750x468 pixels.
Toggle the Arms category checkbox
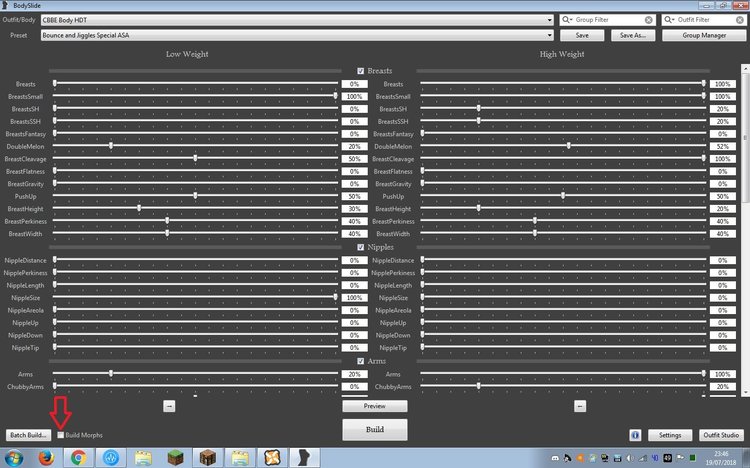coord(360,361)
